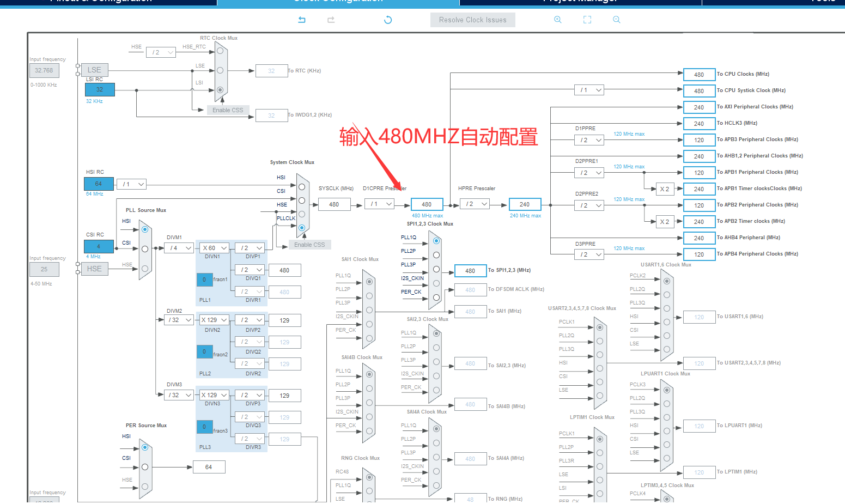Click the Resolve Clock Issues button
The image size is (845, 504).
(472, 20)
